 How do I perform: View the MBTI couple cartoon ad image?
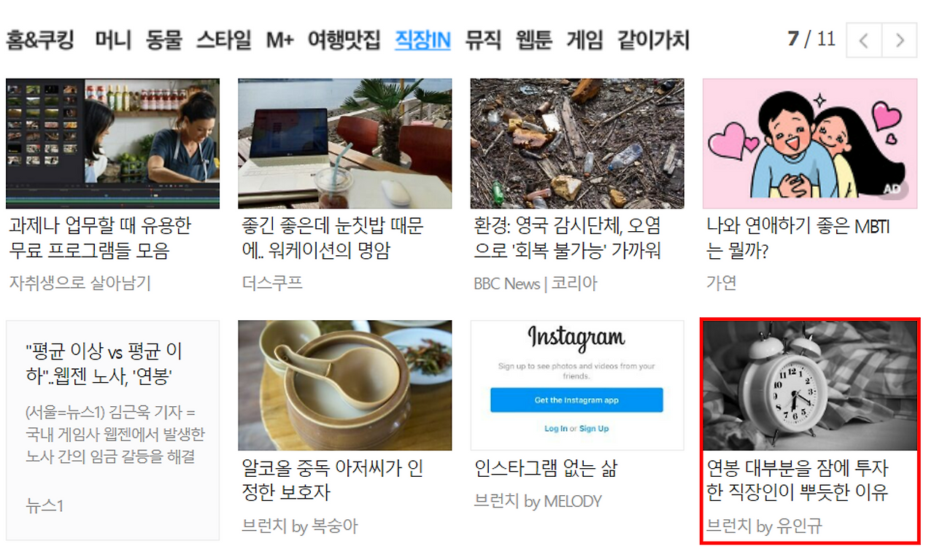pos(810,144)
